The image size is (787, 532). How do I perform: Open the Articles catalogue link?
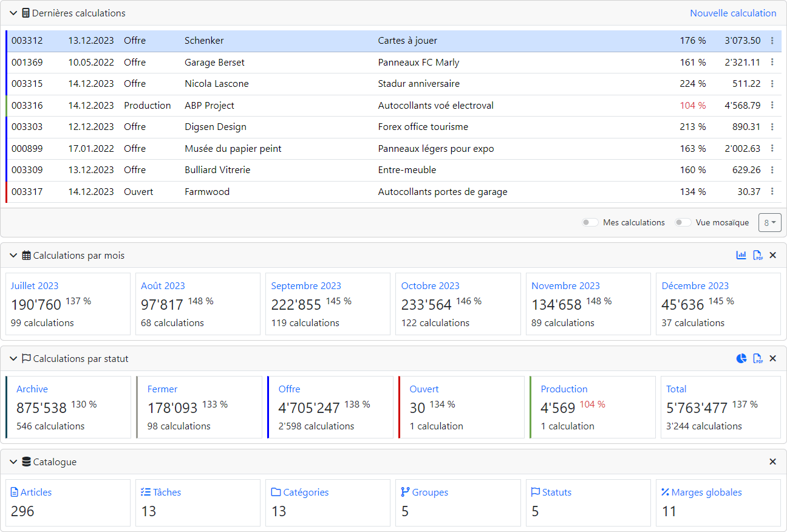[x=32, y=492]
